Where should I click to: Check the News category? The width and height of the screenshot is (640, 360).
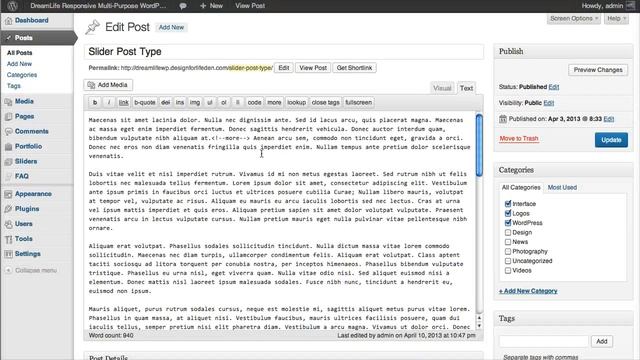508,242
